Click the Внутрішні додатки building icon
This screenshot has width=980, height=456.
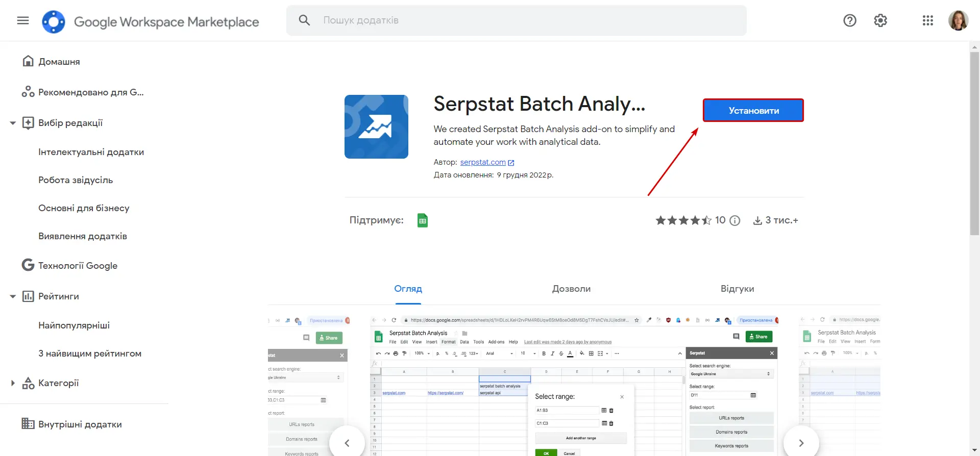click(28, 424)
